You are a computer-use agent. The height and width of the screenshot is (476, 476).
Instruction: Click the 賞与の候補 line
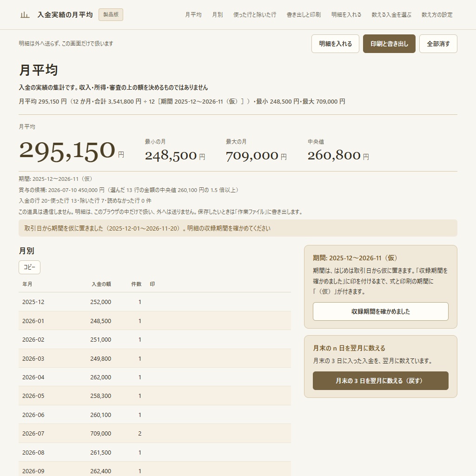(130, 190)
